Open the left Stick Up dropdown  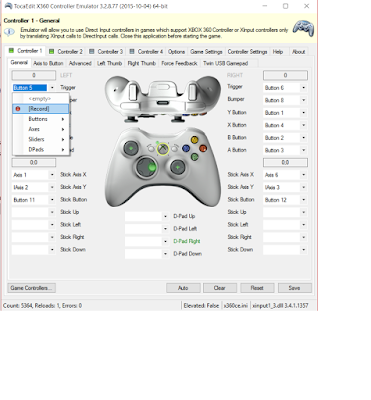point(34,212)
